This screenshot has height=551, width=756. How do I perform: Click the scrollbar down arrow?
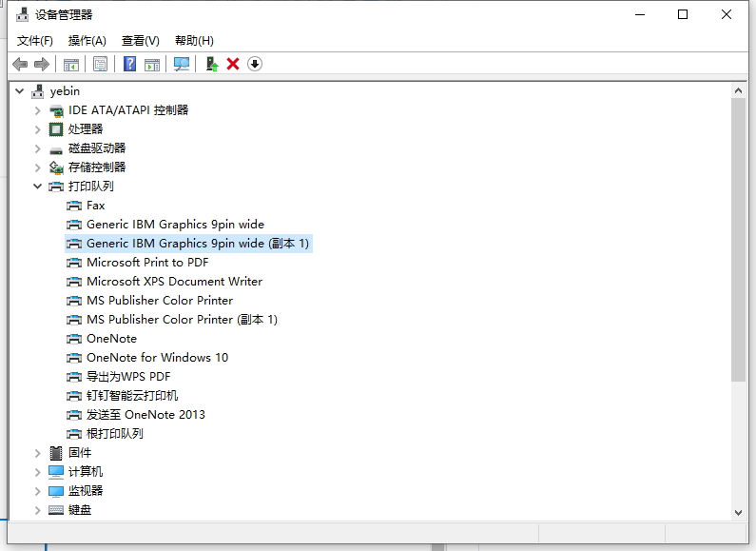738,512
